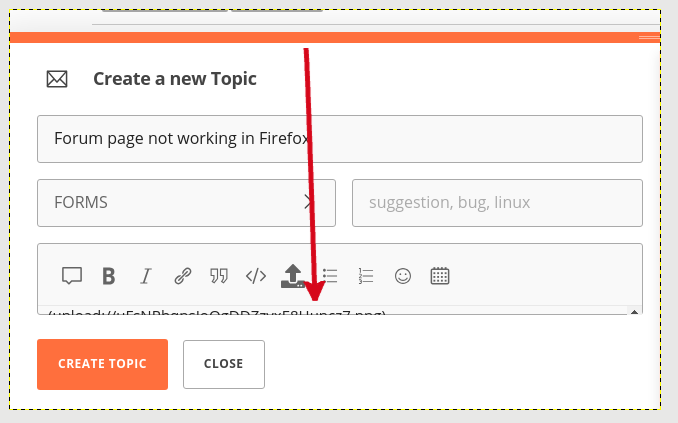Click the composer resize grip on the orange bar
Image resolution: width=678 pixels, height=423 pixels.
(649, 38)
